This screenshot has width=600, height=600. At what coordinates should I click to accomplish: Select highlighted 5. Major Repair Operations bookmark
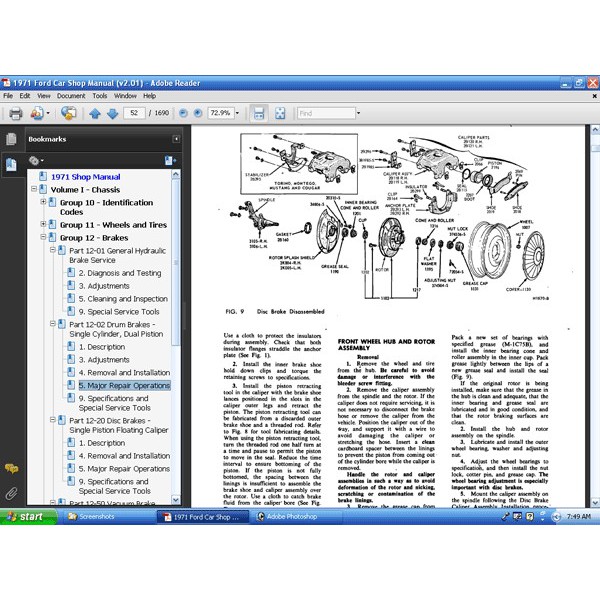click(124, 386)
